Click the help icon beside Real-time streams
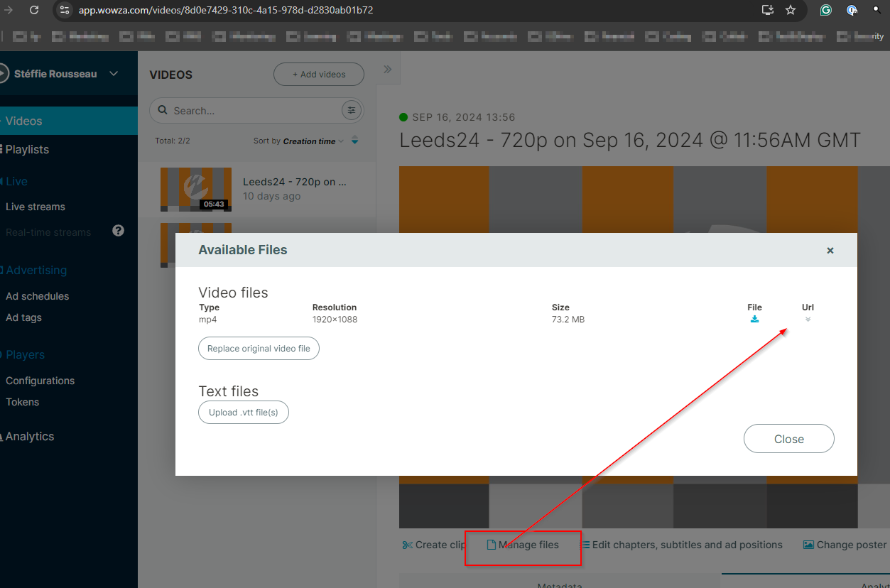The image size is (890, 588). 118,229
